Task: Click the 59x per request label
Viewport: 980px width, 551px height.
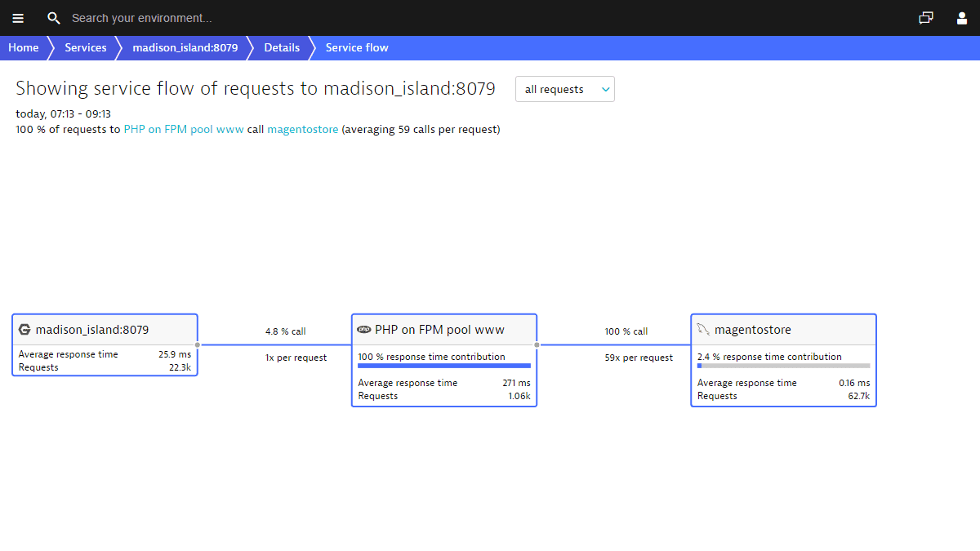Action: point(639,358)
